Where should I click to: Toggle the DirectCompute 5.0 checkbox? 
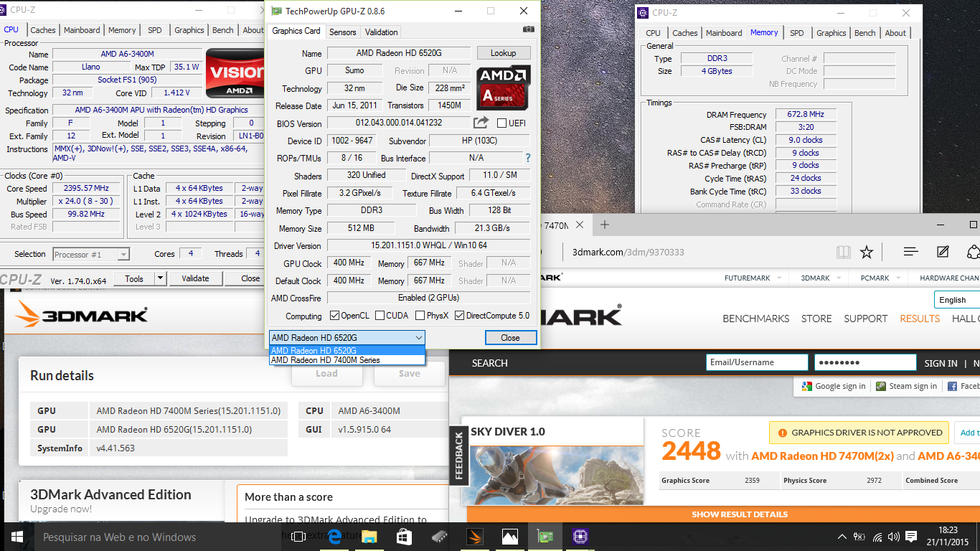coord(459,316)
